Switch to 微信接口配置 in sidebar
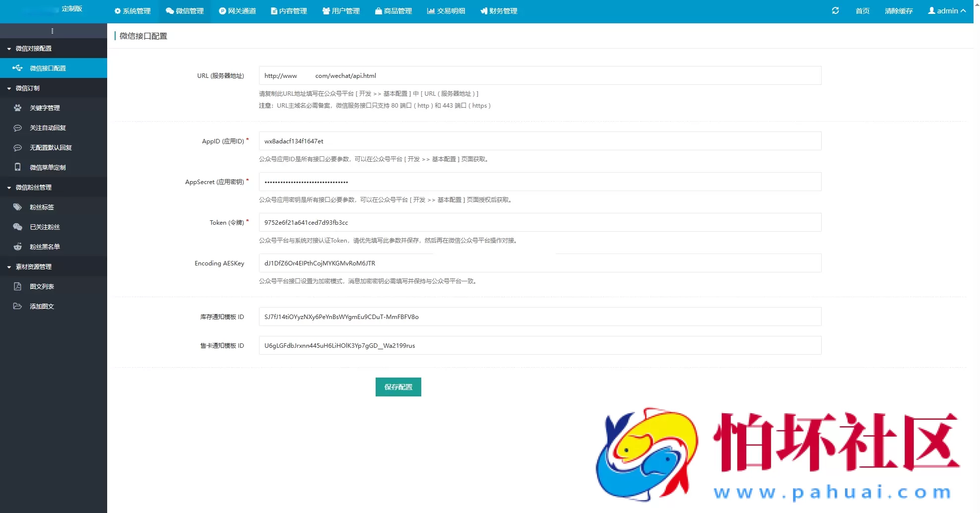 (x=48, y=68)
